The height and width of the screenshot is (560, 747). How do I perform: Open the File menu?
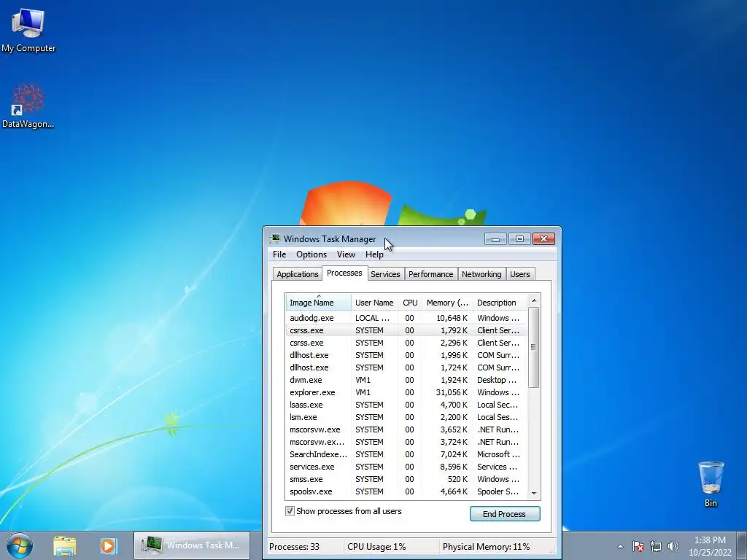[279, 254]
